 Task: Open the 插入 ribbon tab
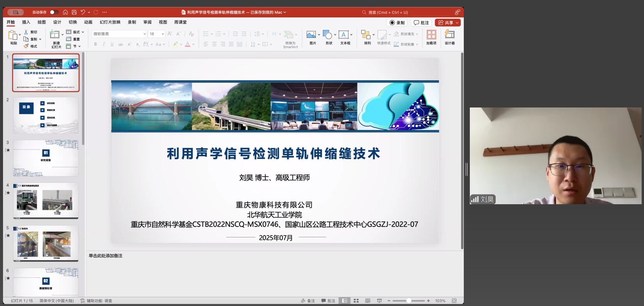click(x=26, y=22)
